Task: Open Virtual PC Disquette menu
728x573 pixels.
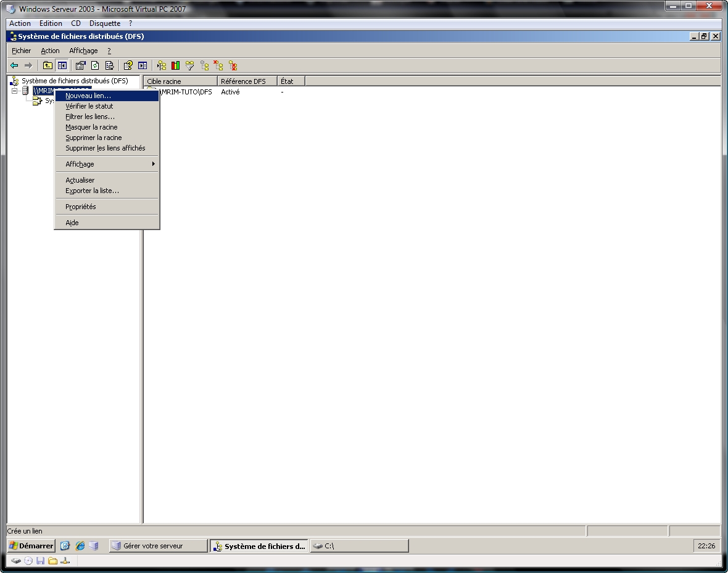Action: pos(105,23)
